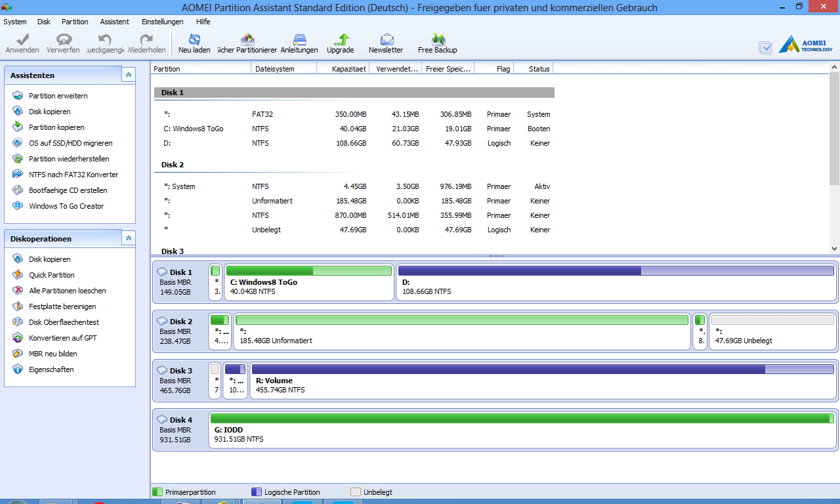
Task: Sort by the Kapazitaet column header
Action: [343, 68]
